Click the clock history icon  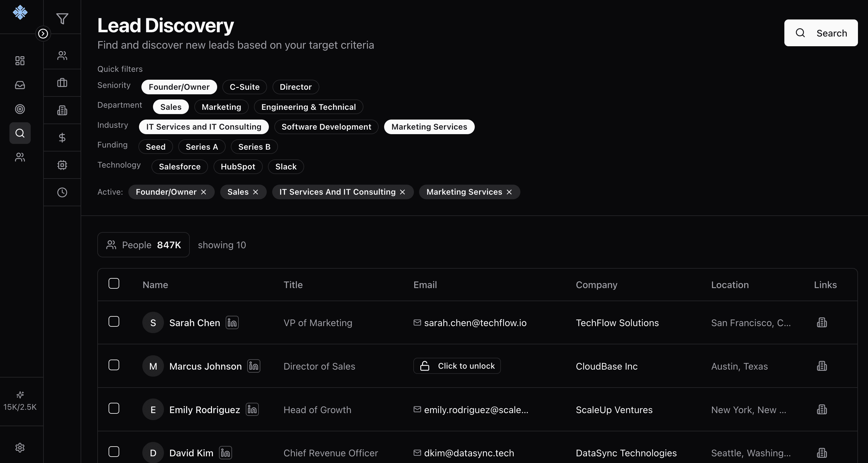(62, 193)
